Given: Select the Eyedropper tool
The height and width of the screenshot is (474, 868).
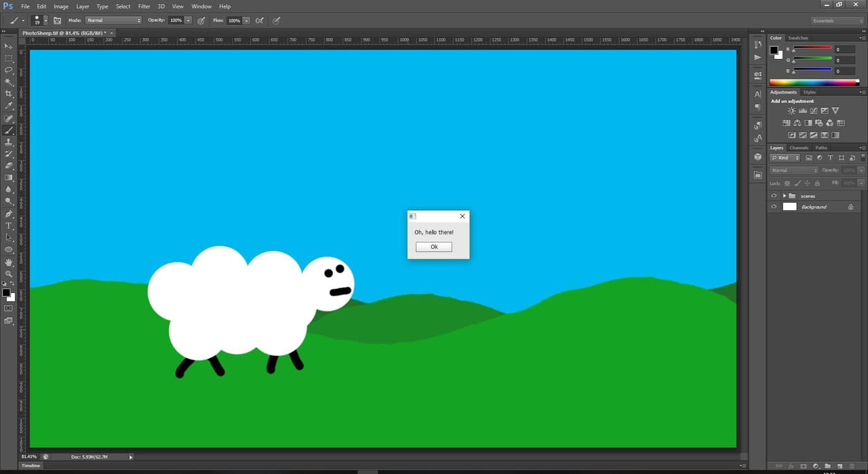Looking at the screenshot, I should 9,106.
